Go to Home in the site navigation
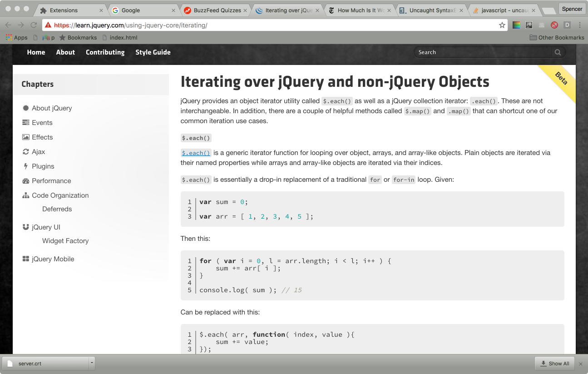The height and width of the screenshot is (374, 588). pos(36,52)
